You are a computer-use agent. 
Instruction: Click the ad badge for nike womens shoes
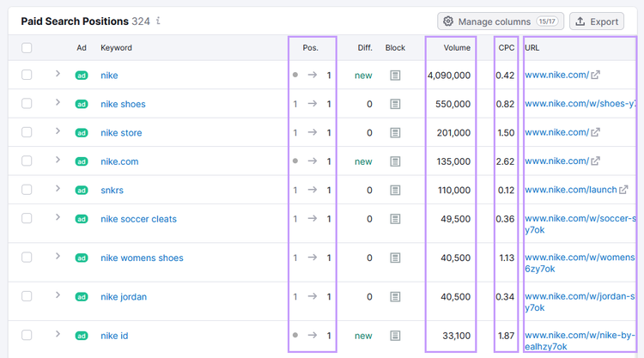coord(82,258)
